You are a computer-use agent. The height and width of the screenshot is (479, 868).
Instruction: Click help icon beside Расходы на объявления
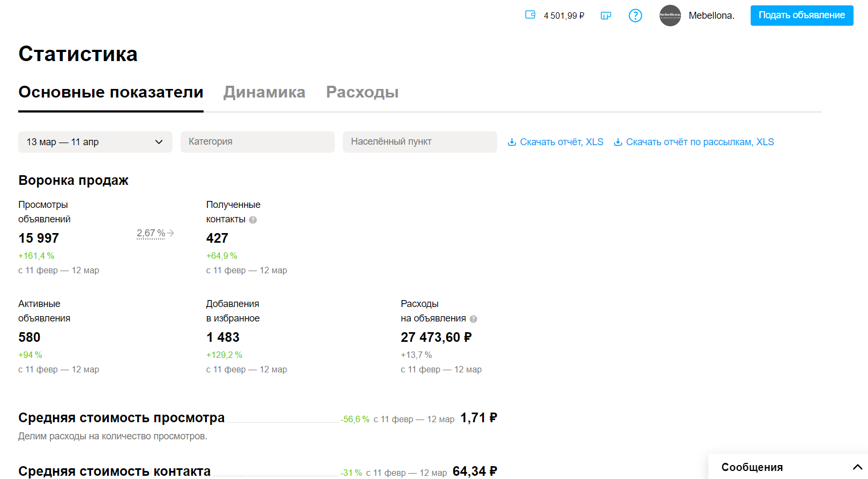[473, 319]
